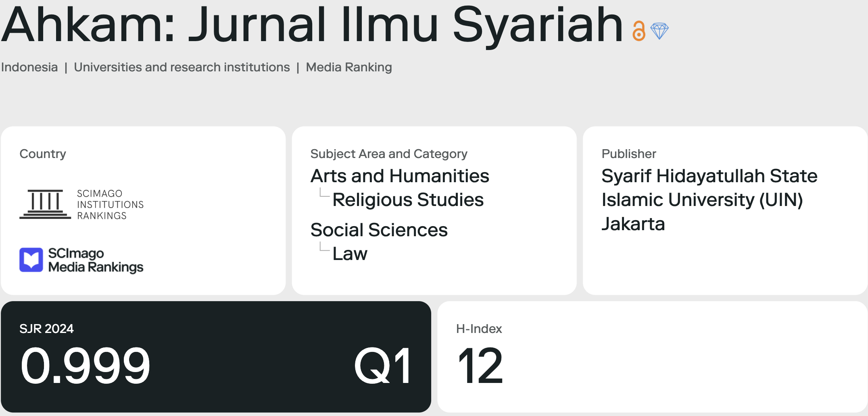Click the Q1 quartile badge
Image resolution: width=868 pixels, height=416 pixels.
click(x=383, y=366)
